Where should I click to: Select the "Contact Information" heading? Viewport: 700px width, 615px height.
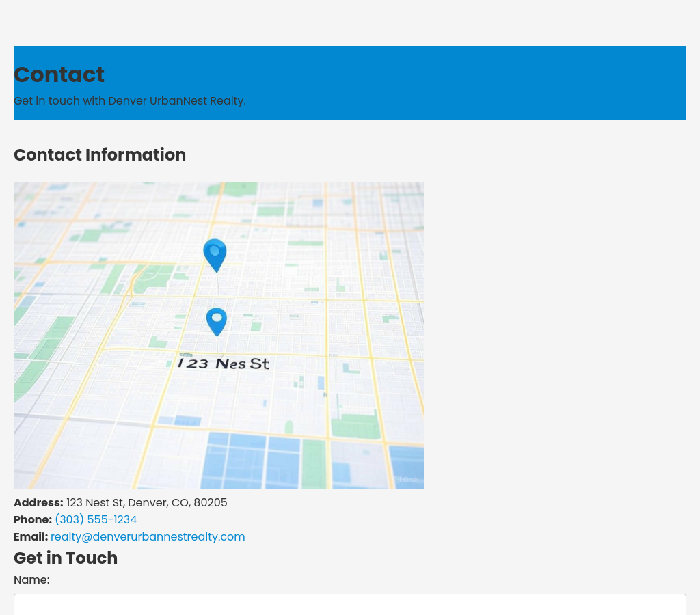pos(100,155)
